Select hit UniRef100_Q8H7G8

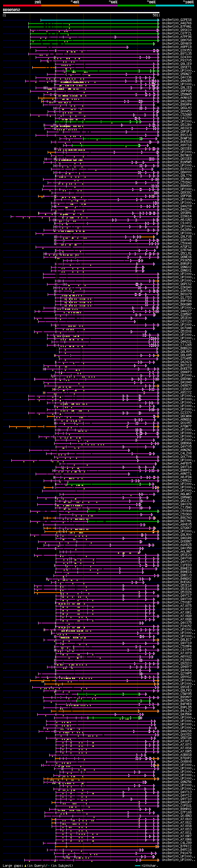(177, 40)
